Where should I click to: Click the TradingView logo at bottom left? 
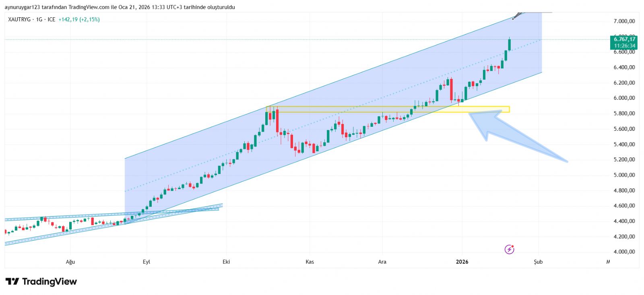(41, 281)
